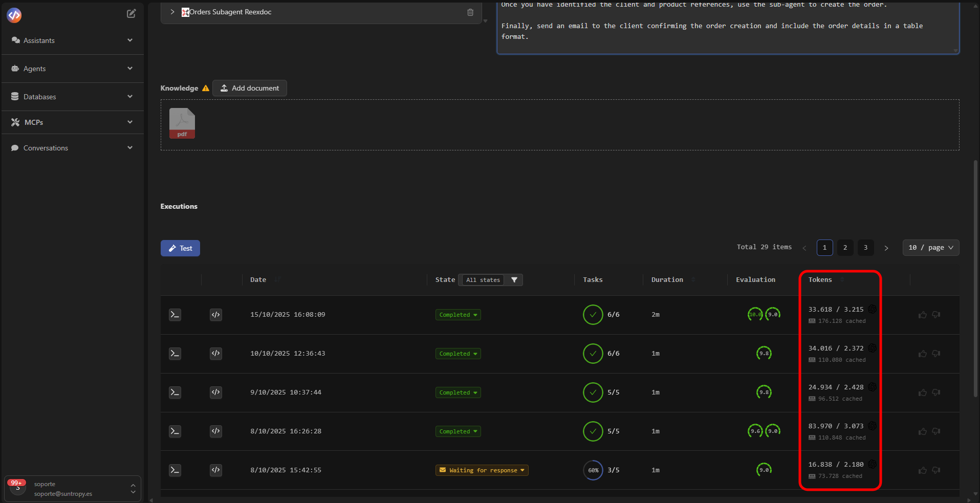This screenshot has width=980, height=503.
Task: Thumbs up the 10/10/2025 12:36:43 execution
Action: click(x=923, y=354)
